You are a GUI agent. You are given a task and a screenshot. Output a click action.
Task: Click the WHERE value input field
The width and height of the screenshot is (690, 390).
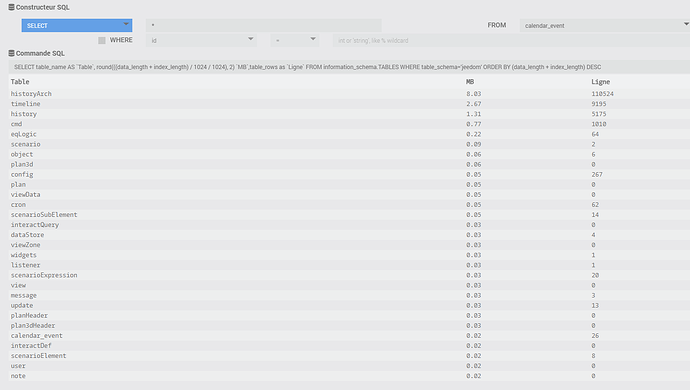pos(511,40)
